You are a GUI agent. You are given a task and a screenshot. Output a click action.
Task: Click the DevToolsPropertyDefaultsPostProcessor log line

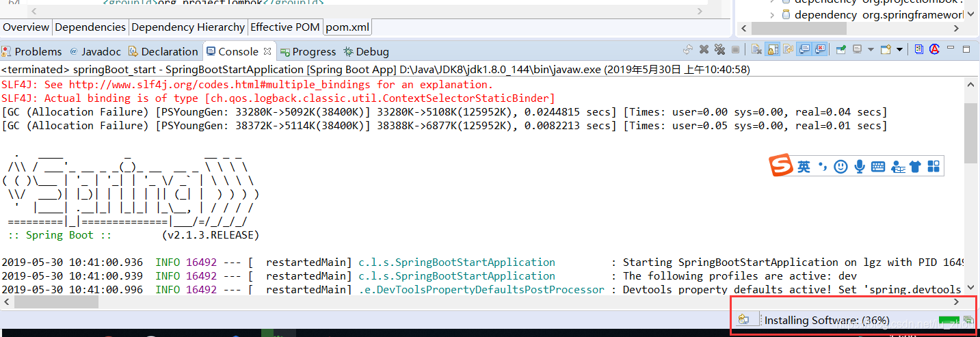(483, 290)
